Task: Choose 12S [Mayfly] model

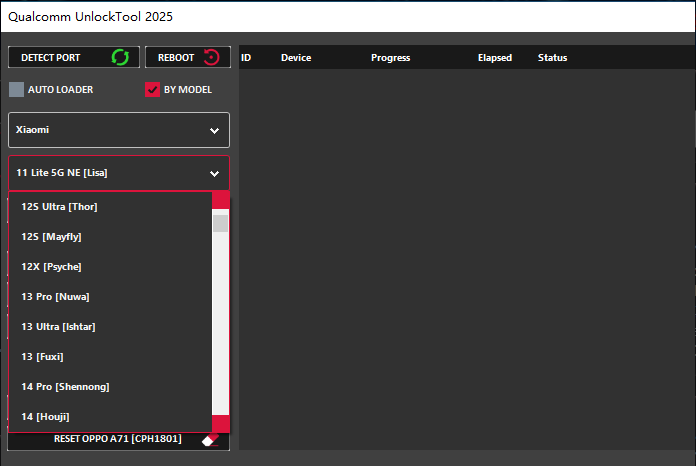Action: pyautogui.click(x=52, y=237)
